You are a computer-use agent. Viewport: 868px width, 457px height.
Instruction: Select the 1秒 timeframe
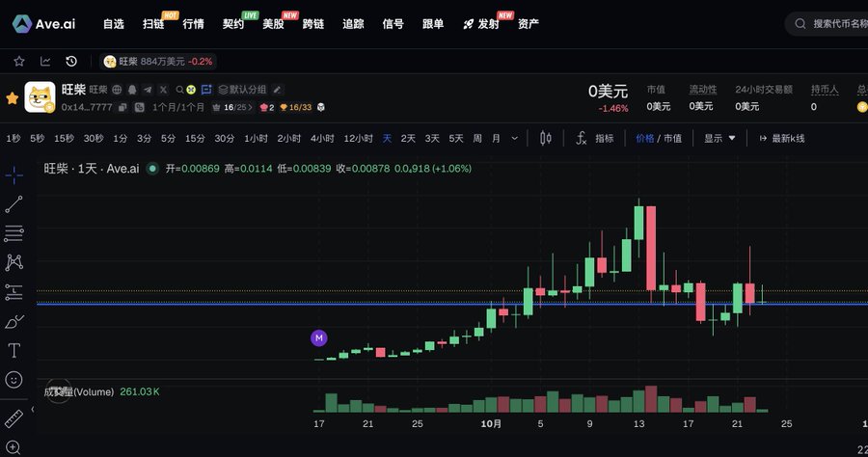point(14,138)
